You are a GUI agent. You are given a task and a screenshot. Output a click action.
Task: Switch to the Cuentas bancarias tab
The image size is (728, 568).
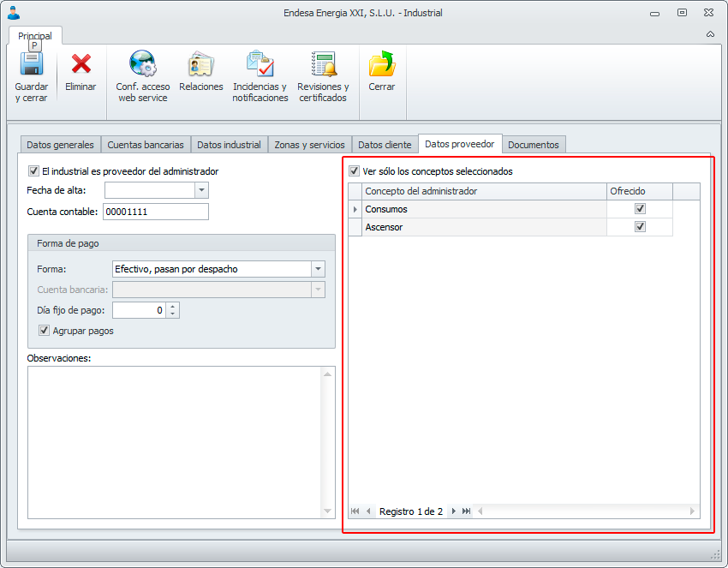[x=146, y=145]
